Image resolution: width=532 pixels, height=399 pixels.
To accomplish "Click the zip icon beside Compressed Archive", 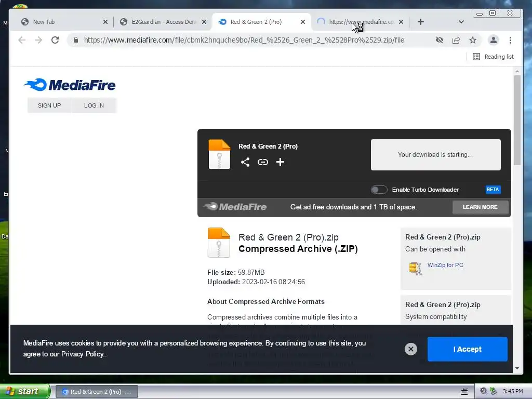I will pos(219,243).
